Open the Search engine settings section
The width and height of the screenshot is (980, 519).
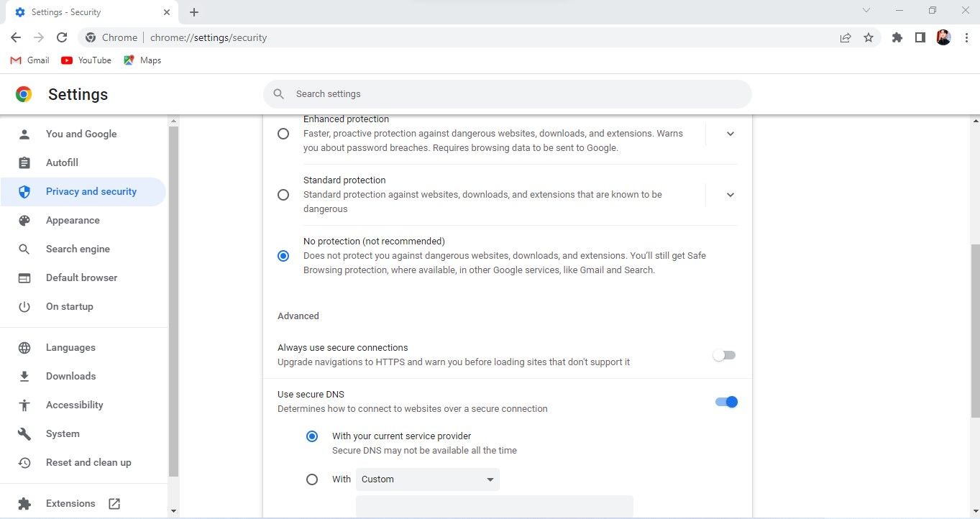78,249
